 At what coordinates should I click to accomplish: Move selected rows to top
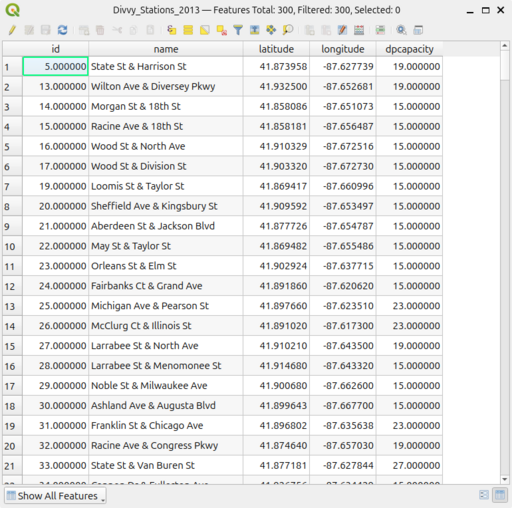(255, 30)
